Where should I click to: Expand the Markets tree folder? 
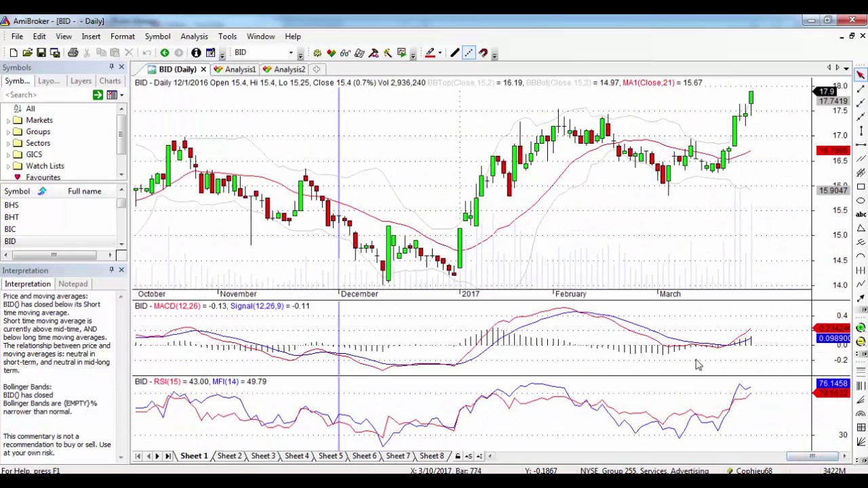tap(9, 120)
